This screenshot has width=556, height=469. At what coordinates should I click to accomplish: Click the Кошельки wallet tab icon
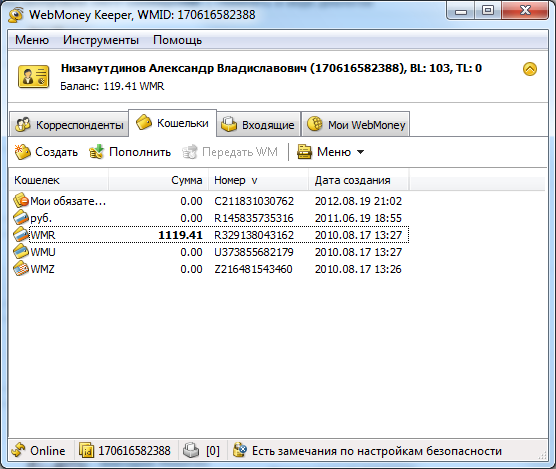pyautogui.click(x=144, y=122)
